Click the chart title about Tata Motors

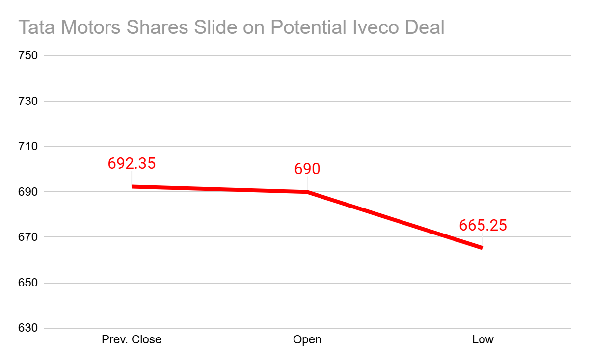pyautogui.click(x=231, y=27)
